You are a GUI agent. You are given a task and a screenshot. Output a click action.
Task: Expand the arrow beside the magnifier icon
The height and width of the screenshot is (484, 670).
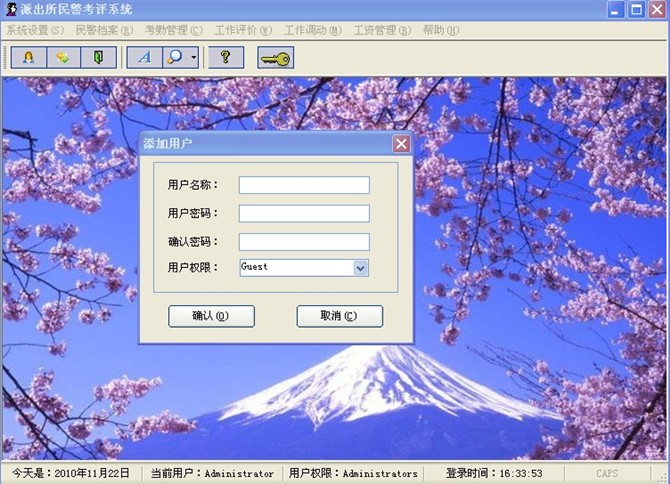click(x=193, y=57)
